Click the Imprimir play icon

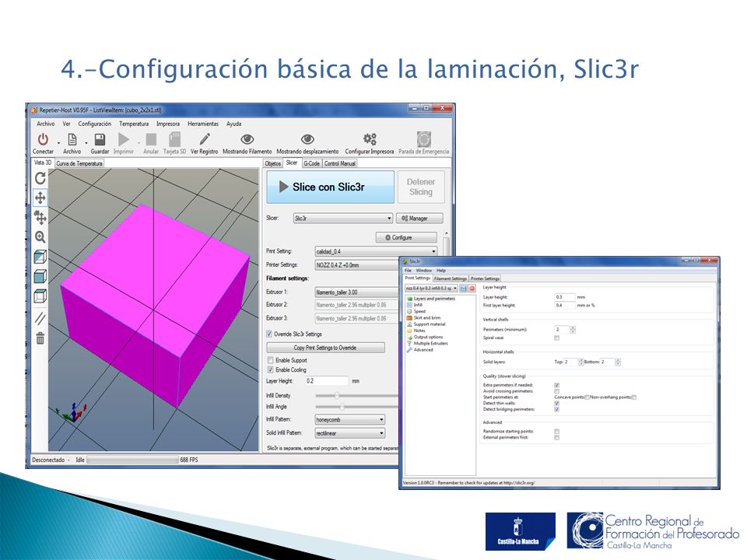[124, 139]
